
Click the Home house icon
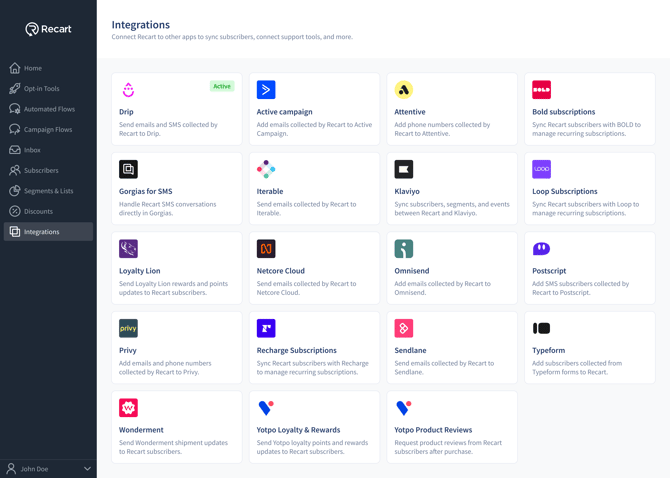[15, 68]
